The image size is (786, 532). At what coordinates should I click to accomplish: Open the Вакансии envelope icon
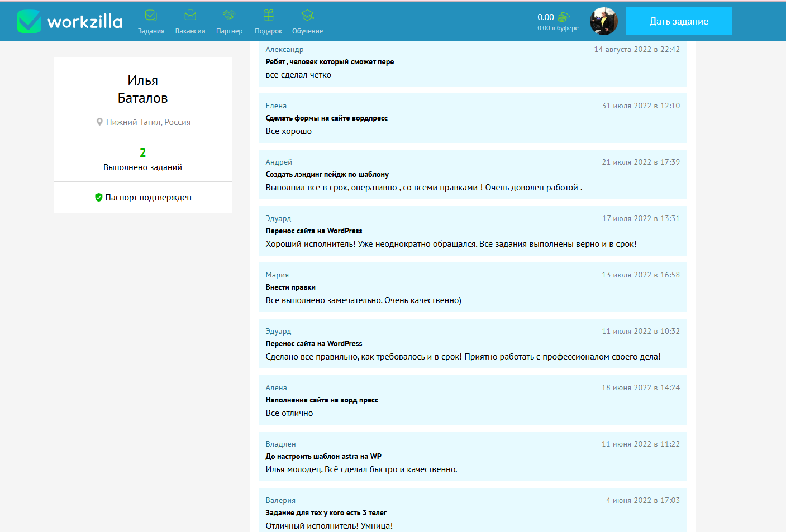coord(190,16)
